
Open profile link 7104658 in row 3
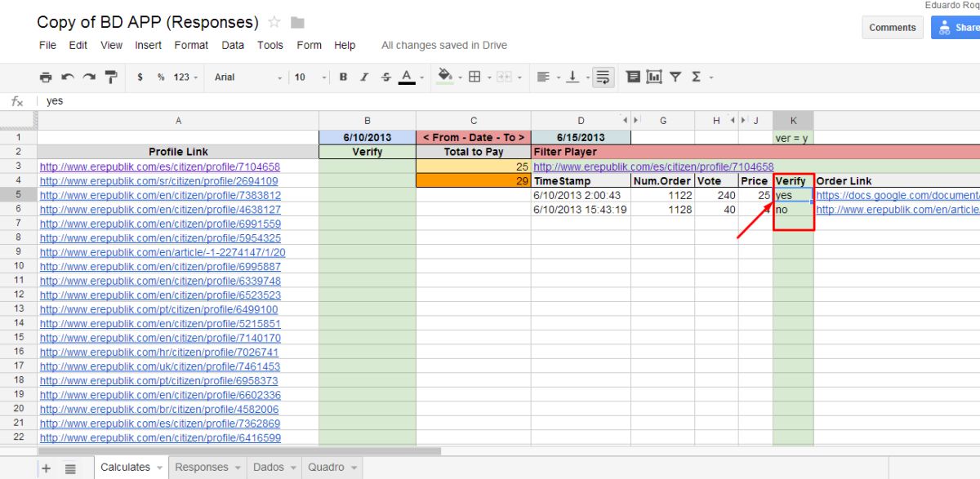(159, 166)
